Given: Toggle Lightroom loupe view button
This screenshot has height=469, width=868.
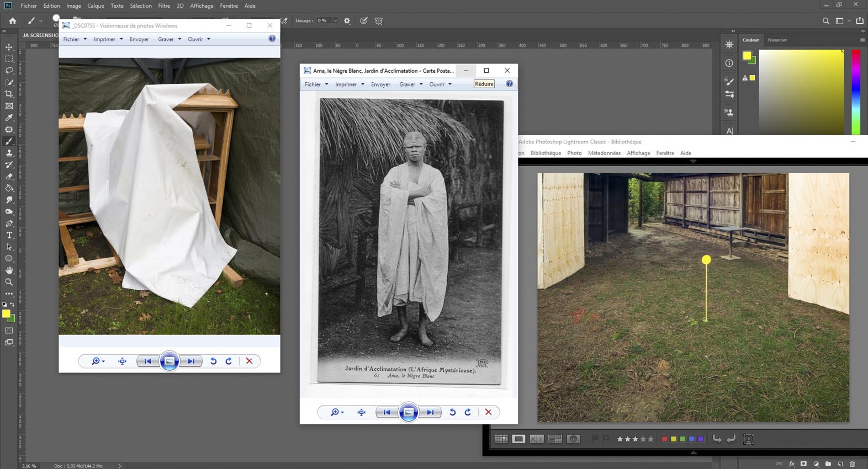Looking at the screenshot, I should tap(518, 439).
